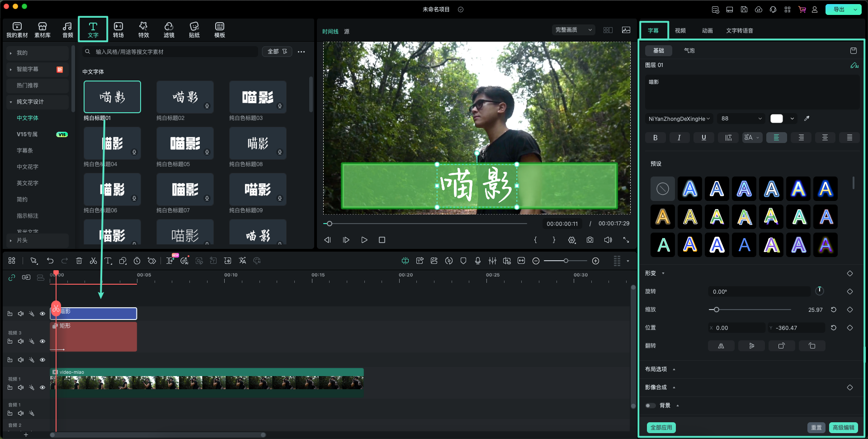Open the 完整画质 quality dropdown
The height and width of the screenshot is (439, 868).
tap(573, 30)
